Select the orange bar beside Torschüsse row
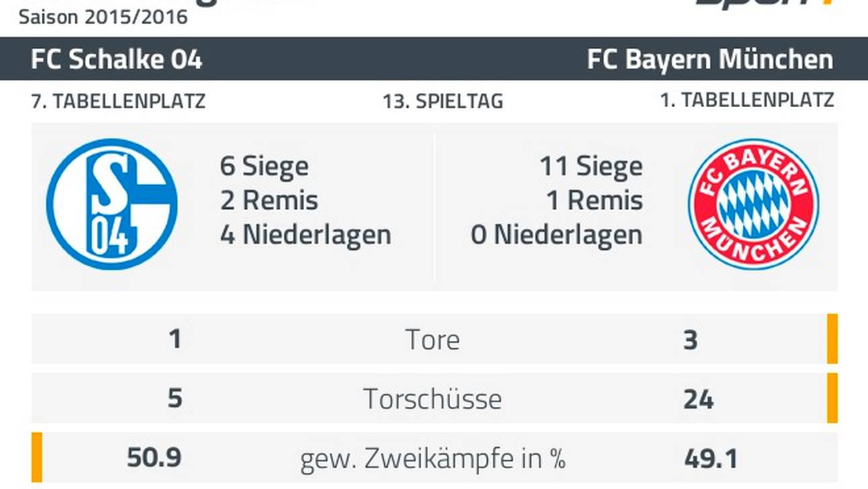868x489 pixels. 832,398
